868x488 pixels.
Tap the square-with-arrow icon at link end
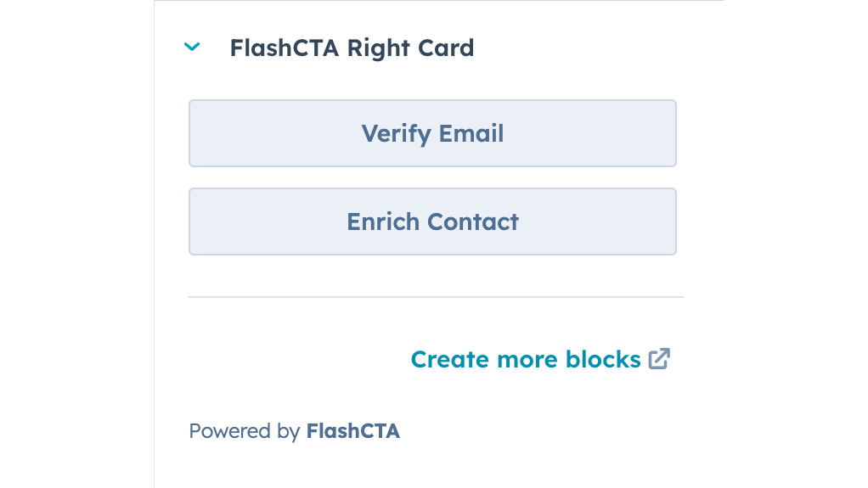[659, 359]
